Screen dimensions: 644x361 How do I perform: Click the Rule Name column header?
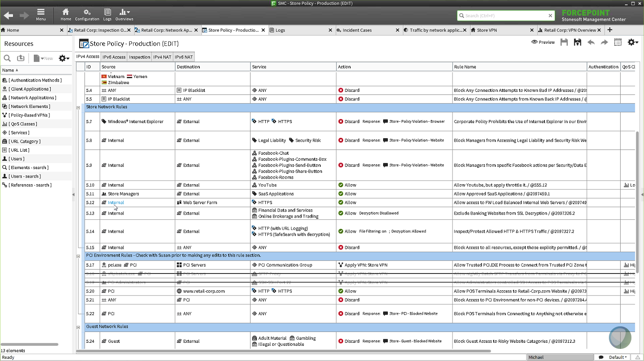click(x=519, y=67)
